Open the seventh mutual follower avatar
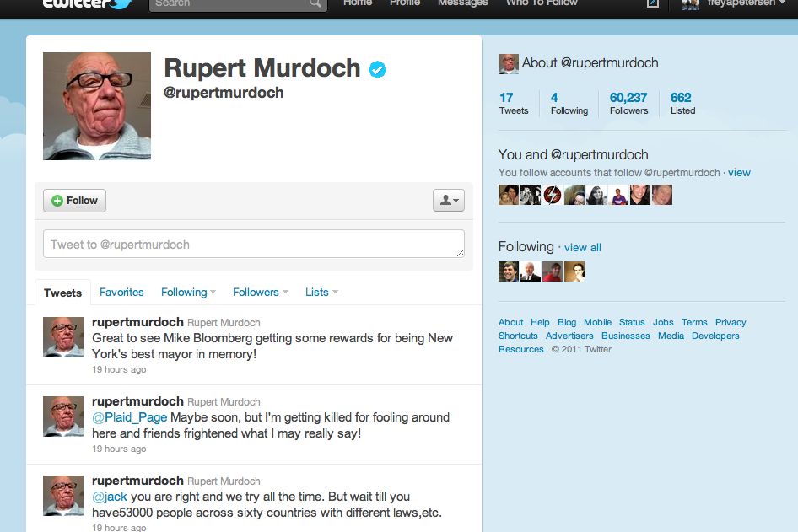 pos(639,195)
